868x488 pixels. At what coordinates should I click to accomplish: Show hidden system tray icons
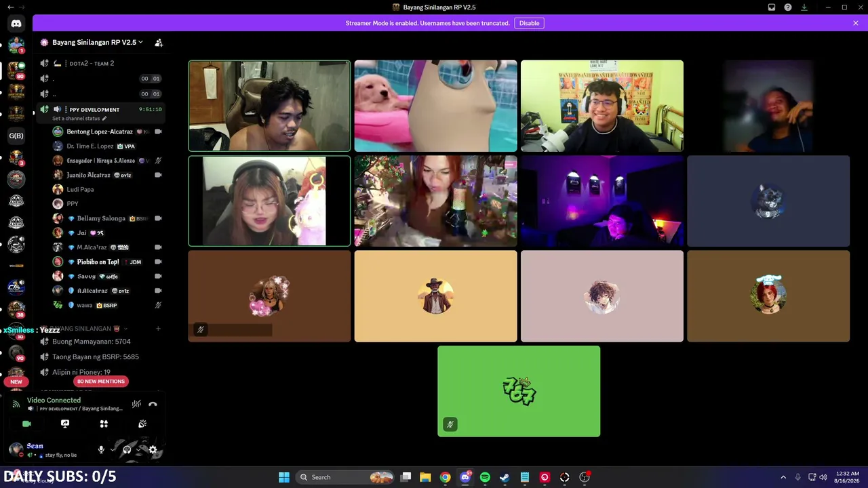click(783, 477)
